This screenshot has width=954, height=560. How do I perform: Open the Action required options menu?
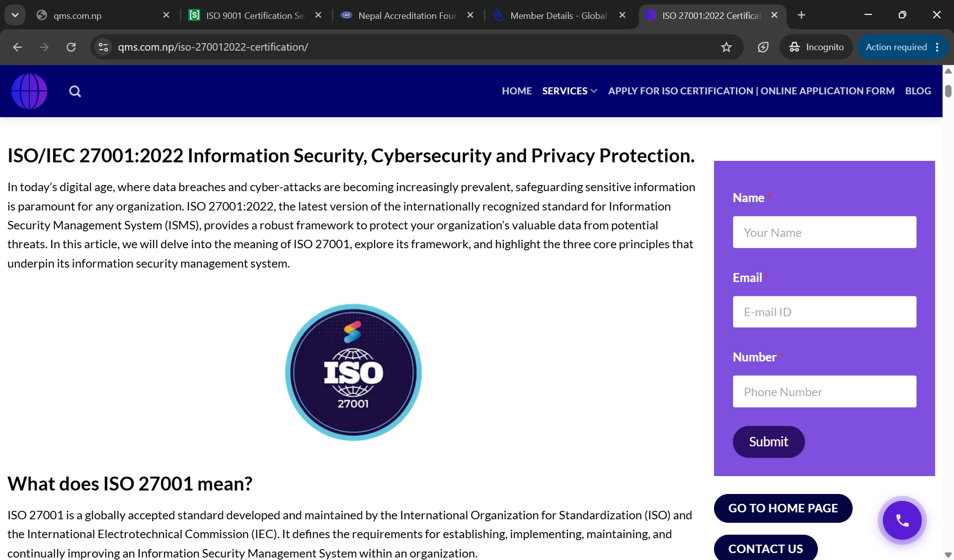937,47
